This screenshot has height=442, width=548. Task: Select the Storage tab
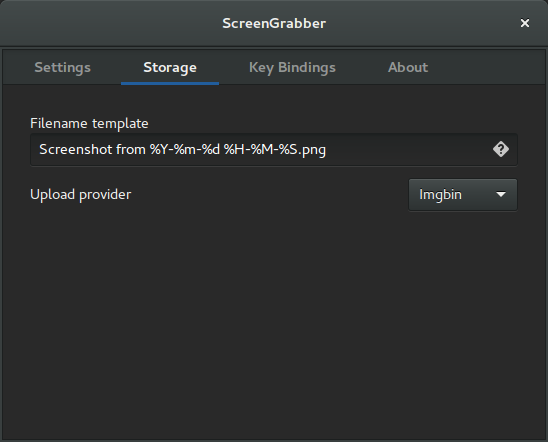(170, 67)
